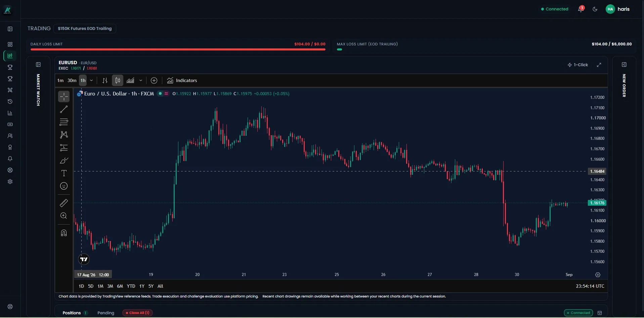Select the area chart style
This screenshot has width=644, height=318.
click(x=130, y=80)
